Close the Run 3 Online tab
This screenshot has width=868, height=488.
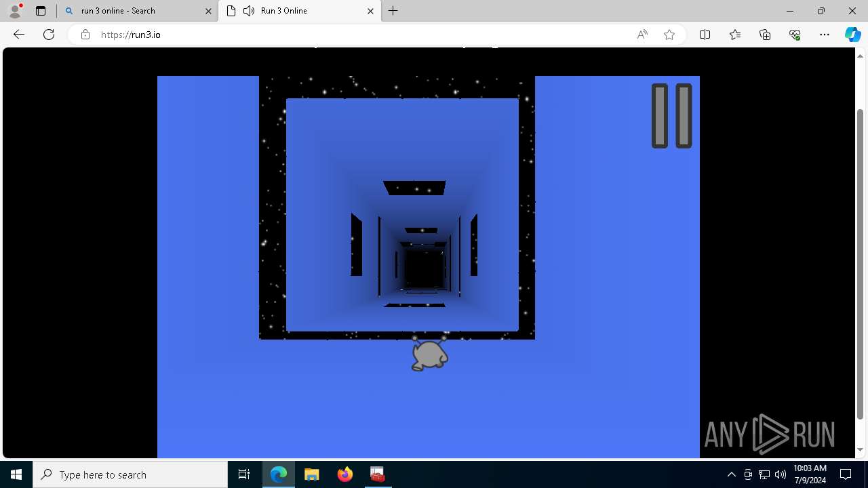click(x=370, y=11)
